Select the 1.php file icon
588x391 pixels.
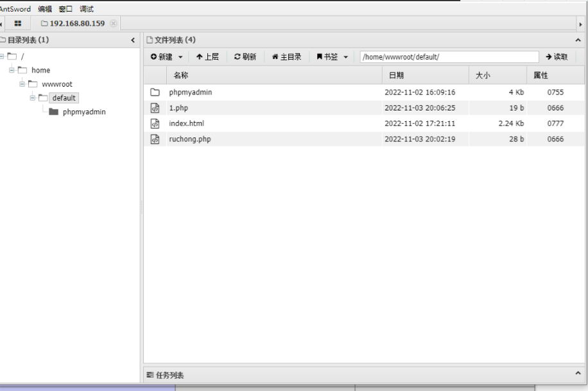coord(155,108)
